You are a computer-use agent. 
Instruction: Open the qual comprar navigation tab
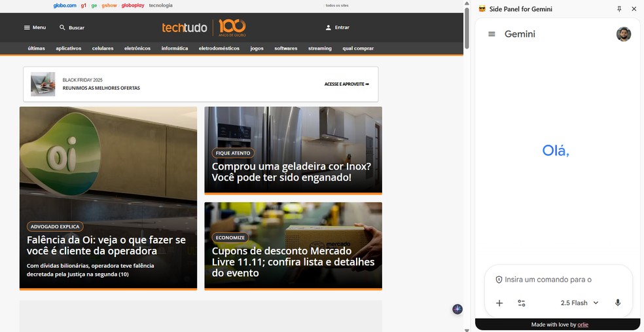click(358, 48)
